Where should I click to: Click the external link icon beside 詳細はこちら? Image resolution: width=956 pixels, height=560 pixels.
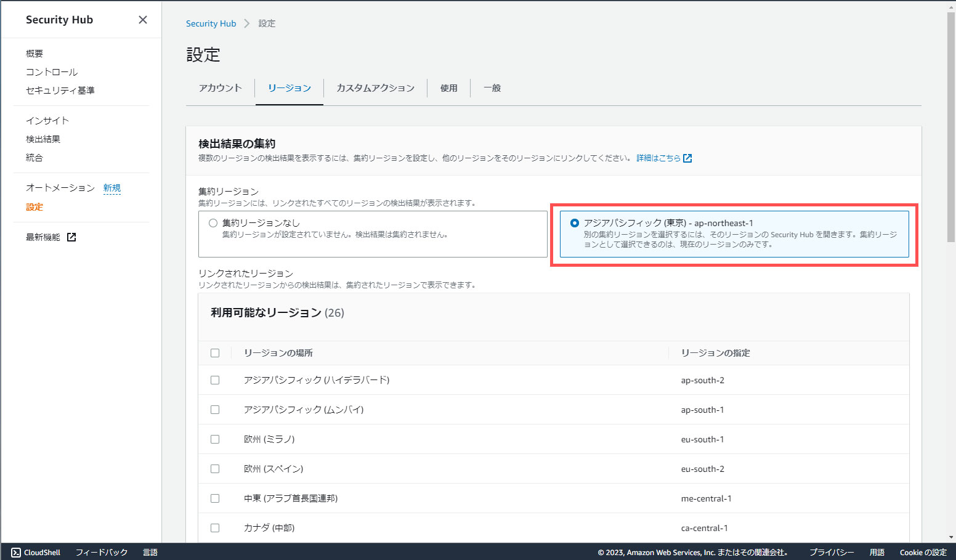click(687, 158)
